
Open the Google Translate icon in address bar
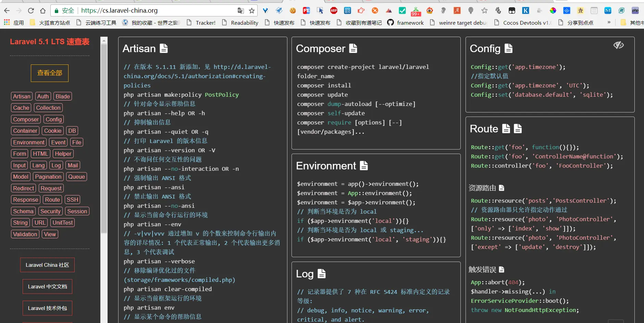click(240, 11)
